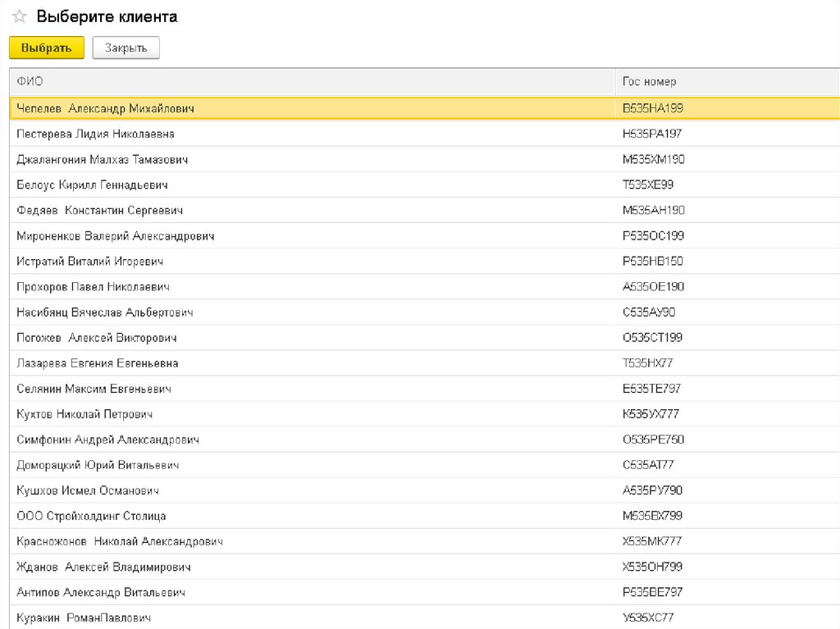Viewport: 840px width, 629px height.
Task: Choose Джалангония Малхаз Тамазович in the list
Action: tap(103, 159)
